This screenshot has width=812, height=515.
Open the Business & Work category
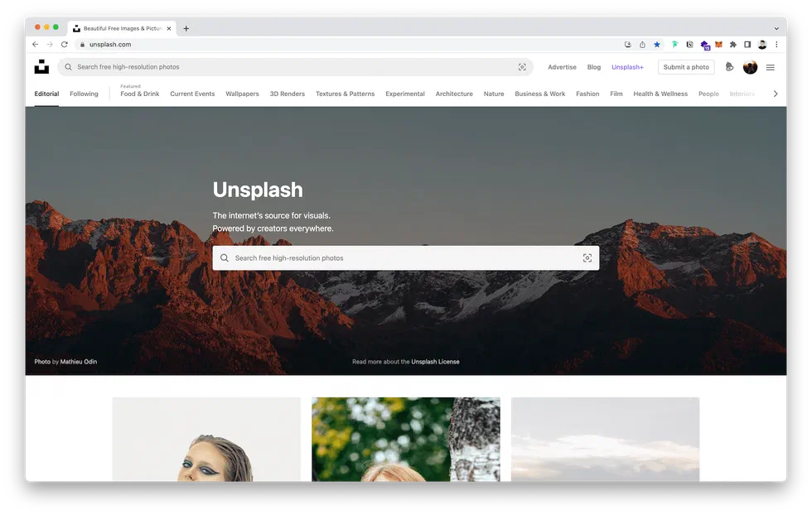pyautogui.click(x=539, y=94)
